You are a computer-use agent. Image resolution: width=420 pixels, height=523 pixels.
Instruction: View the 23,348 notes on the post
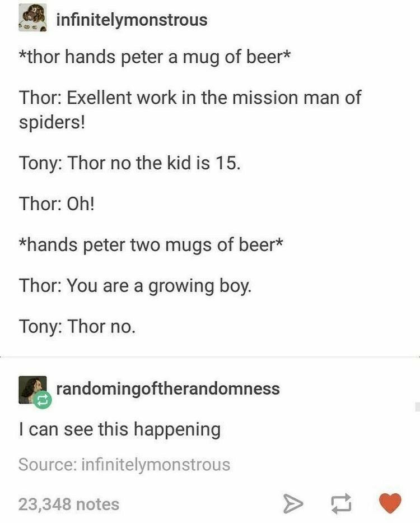tap(69, 504)
